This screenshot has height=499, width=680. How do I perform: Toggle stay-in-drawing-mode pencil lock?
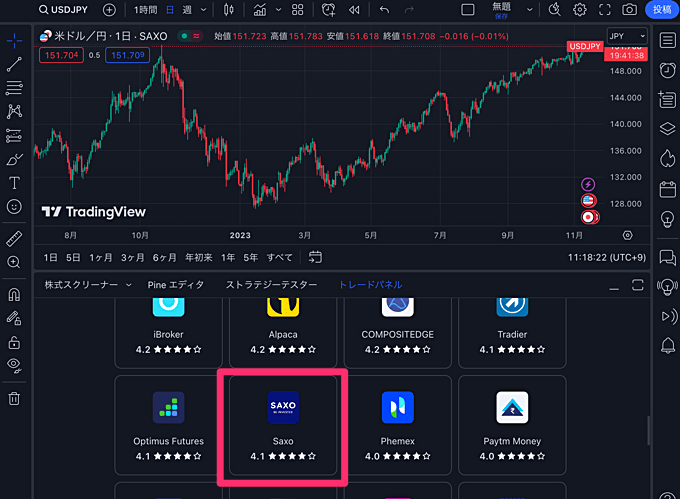(x=14, y=318)
